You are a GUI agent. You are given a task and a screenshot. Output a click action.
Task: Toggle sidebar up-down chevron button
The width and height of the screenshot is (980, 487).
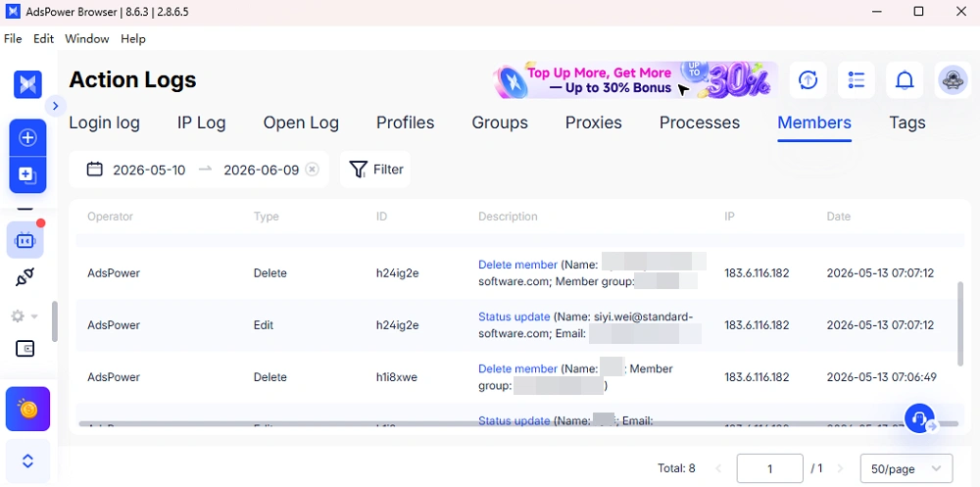(x=27, y=462)
